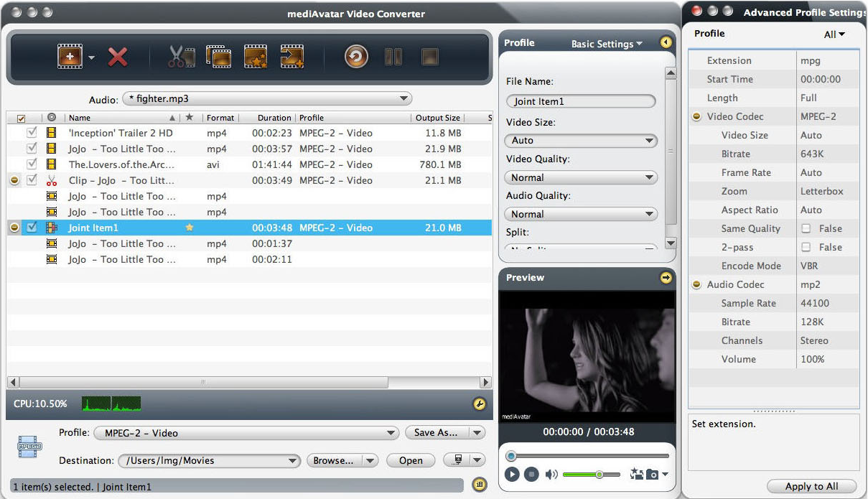
Task: Click the MPEG format icon beside Profile
Action: coord(30,447)
